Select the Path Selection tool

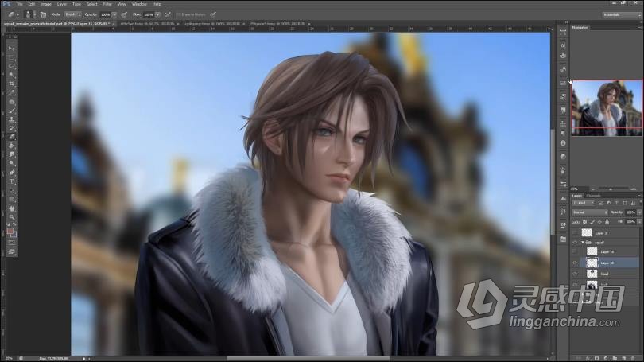(11, 190)
